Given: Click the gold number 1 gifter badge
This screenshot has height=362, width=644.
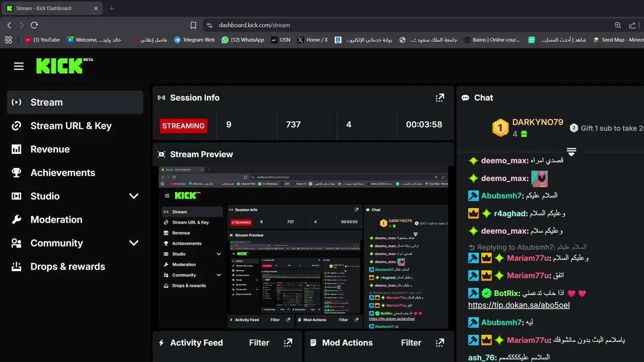Looking at the screenshot, I should (x=500, y=128).
